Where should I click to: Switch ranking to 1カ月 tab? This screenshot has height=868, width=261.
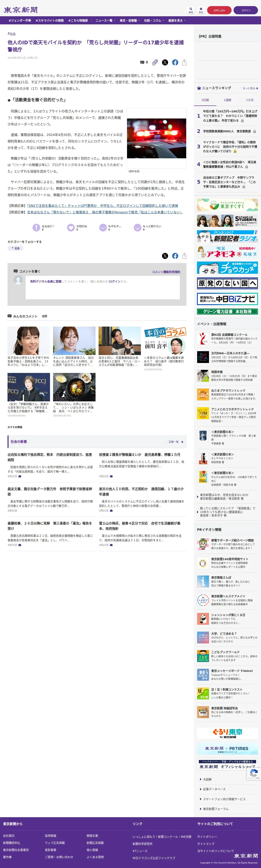250,100
